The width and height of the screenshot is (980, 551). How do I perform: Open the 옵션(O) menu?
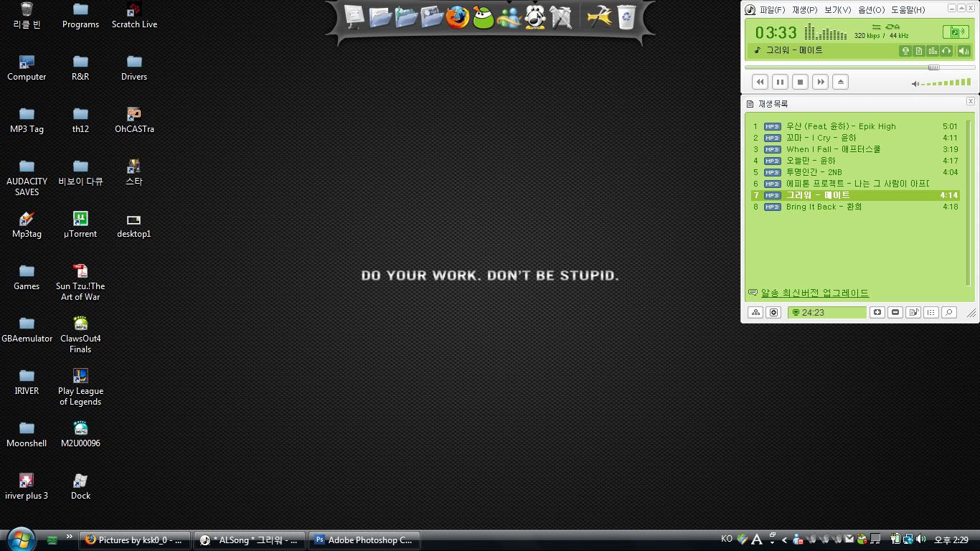(871, 10)
